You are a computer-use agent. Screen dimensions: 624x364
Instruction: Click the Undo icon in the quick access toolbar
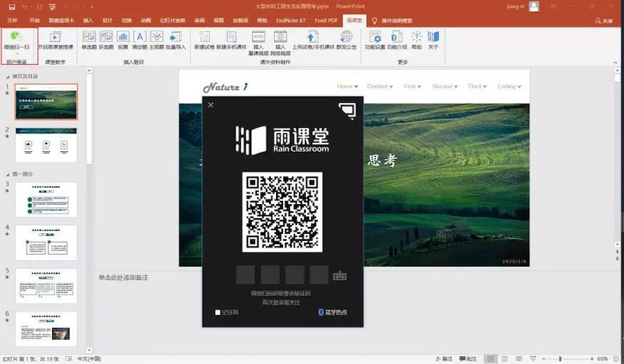(25, 7)
